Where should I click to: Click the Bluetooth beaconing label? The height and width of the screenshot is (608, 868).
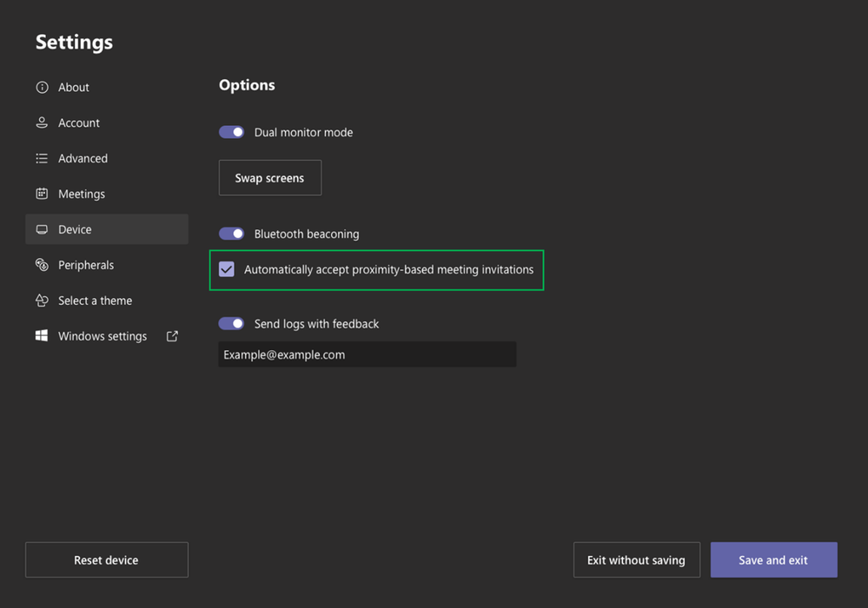coord(307,234)
